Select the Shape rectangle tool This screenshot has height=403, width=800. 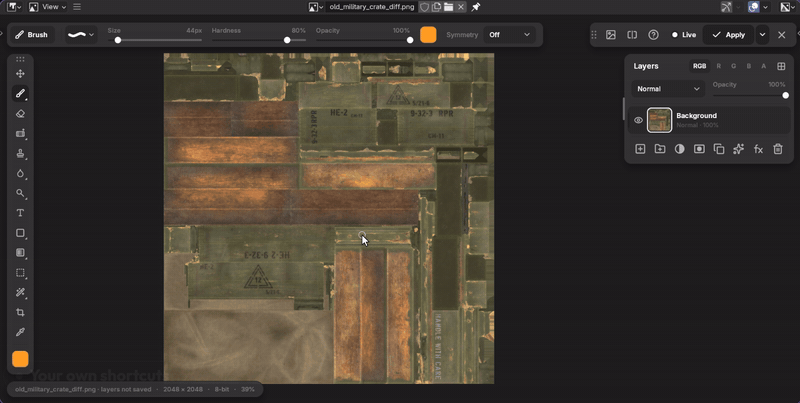20,233
